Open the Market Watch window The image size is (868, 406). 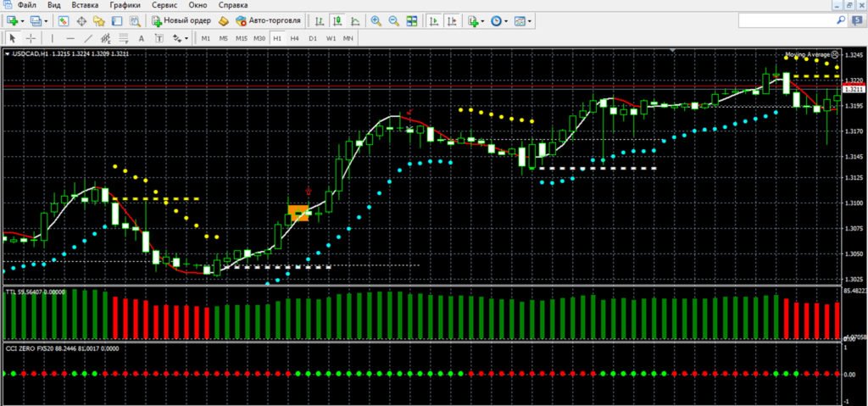click(63, 21)
